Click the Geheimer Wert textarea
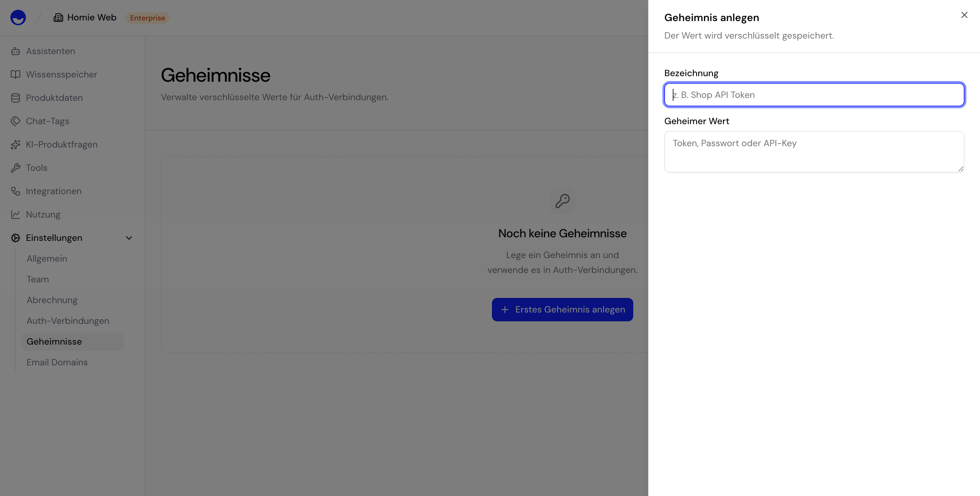Viewport: 980px width, 496px height. tap(814, 151)
